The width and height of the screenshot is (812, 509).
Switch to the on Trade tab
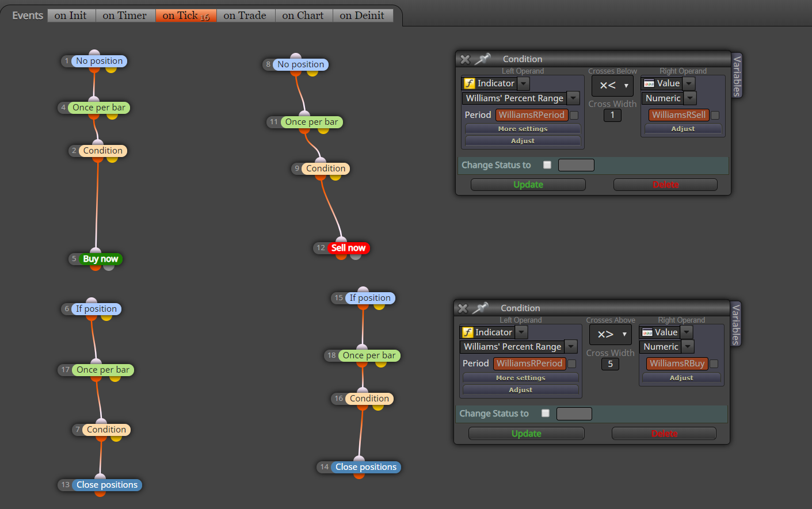pyautogui.click(x=245, y=16)
